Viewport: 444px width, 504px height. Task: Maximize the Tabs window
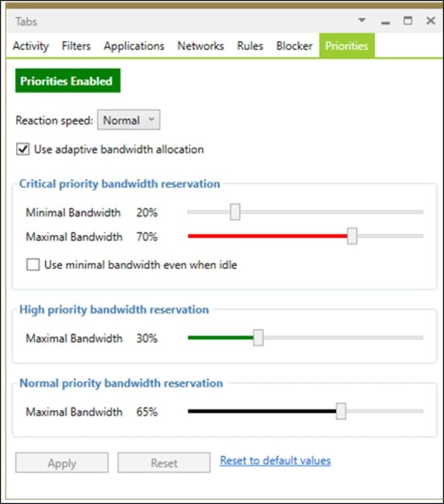(x=408, y=21)
